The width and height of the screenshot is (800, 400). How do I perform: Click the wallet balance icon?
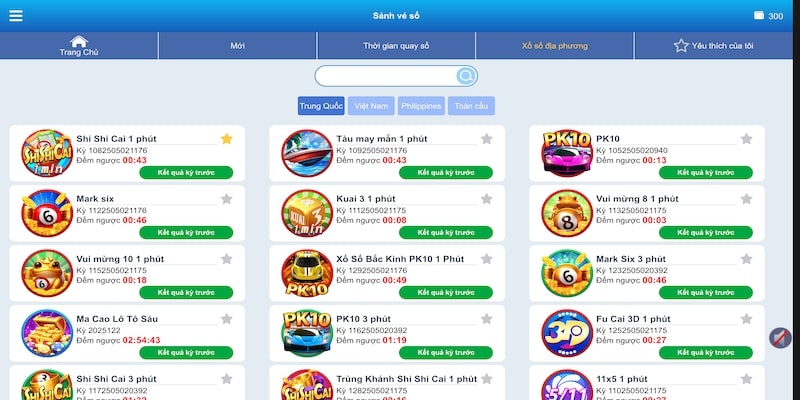tap(759, 16)
